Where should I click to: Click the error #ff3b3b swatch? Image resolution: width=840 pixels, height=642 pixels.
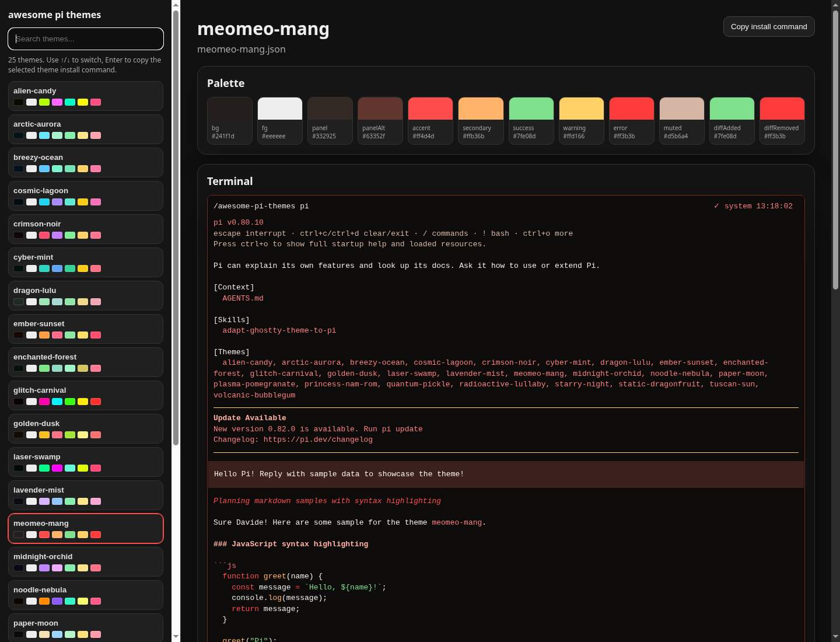pos(632,120)
